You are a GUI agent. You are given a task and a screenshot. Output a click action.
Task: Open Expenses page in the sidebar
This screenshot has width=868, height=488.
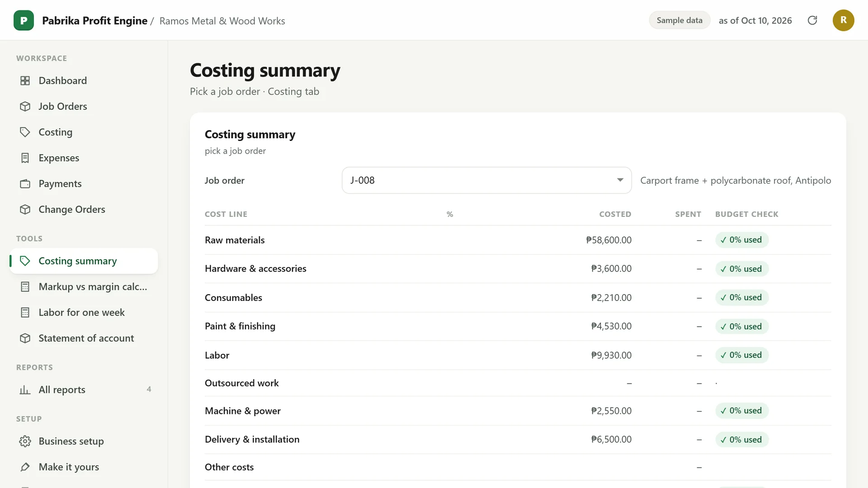84,158
